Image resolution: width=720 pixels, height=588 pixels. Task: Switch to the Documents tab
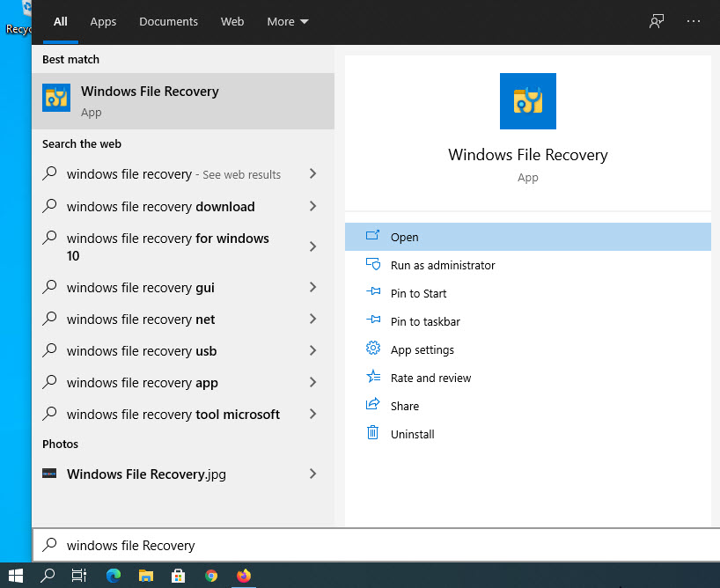coord(168,22)
